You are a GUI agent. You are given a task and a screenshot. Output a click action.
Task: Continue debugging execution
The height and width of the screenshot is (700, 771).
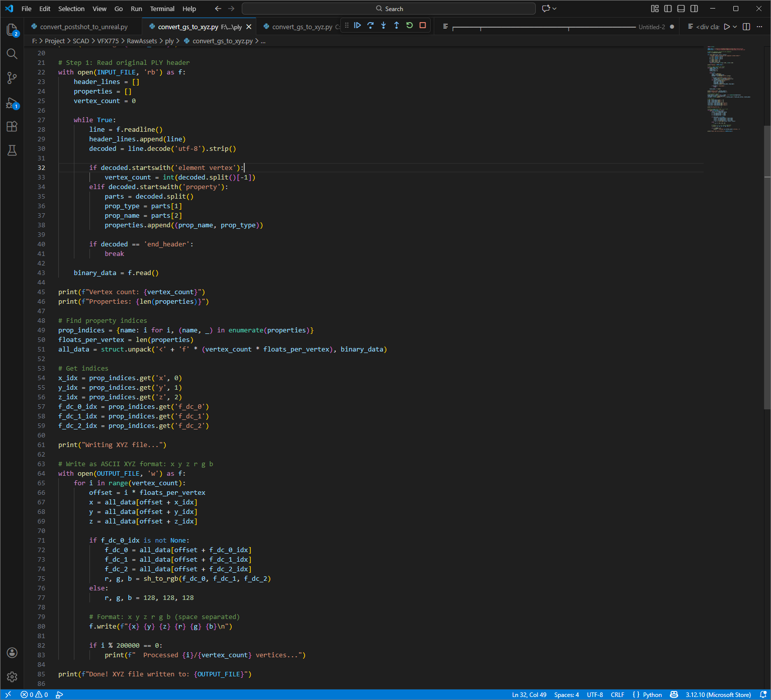click(357, 26)
